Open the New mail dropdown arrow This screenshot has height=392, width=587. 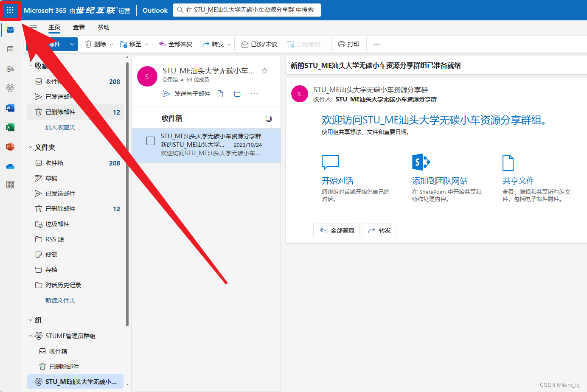72,44
